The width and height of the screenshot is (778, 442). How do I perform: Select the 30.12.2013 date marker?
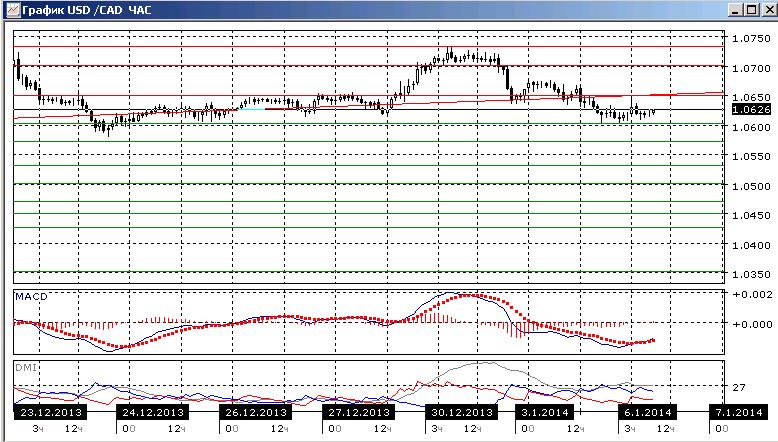click(x=462, y=412)
